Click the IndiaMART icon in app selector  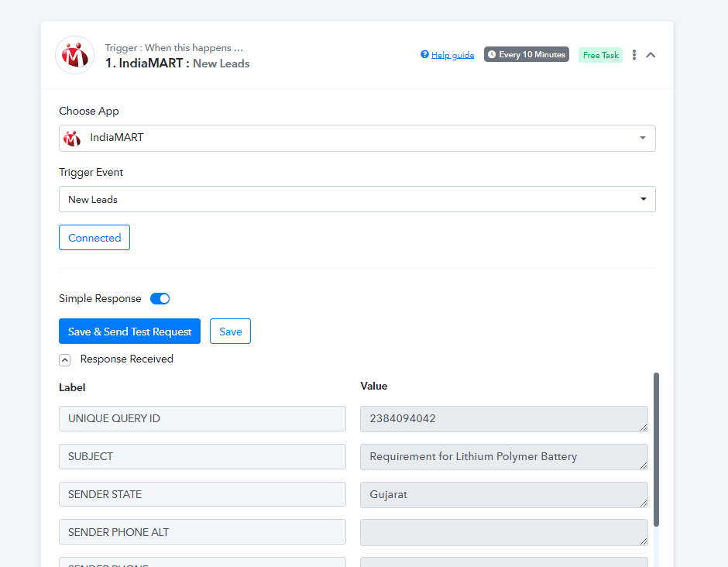click(72, 138)
